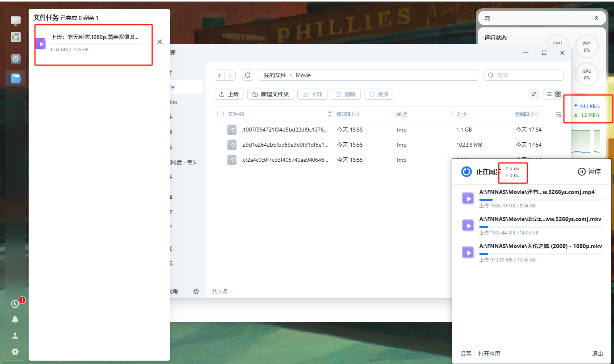Screen dimensions: 614x364
Task: Open the notification bell in the dock
Action: (15, 320)
